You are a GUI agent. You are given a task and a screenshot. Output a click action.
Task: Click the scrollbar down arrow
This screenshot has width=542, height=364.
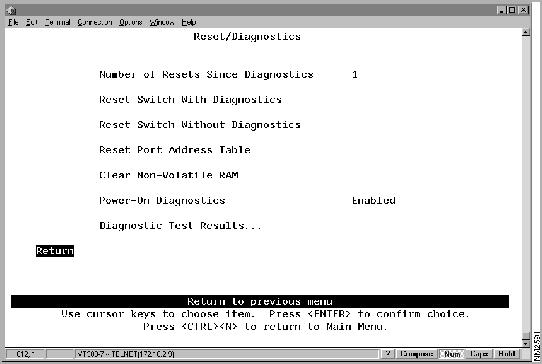point(526,343)
